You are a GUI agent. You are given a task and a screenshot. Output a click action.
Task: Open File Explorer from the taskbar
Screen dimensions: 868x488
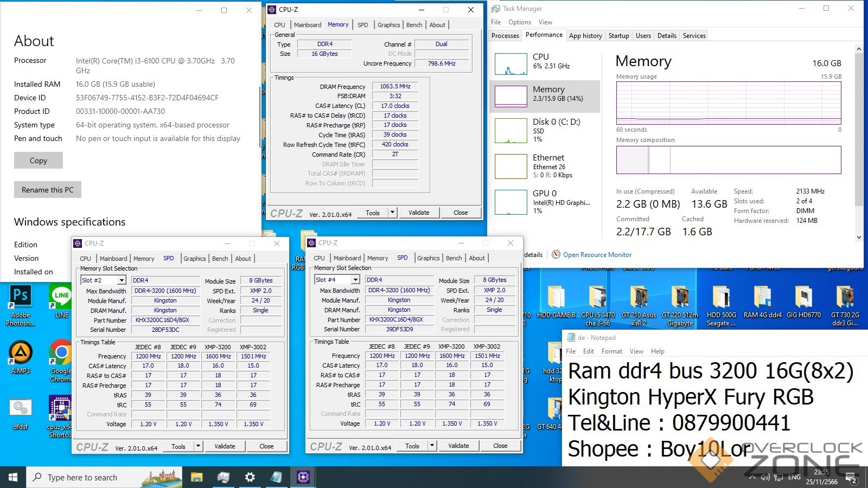pyautogui.click(x=196, y=477)
